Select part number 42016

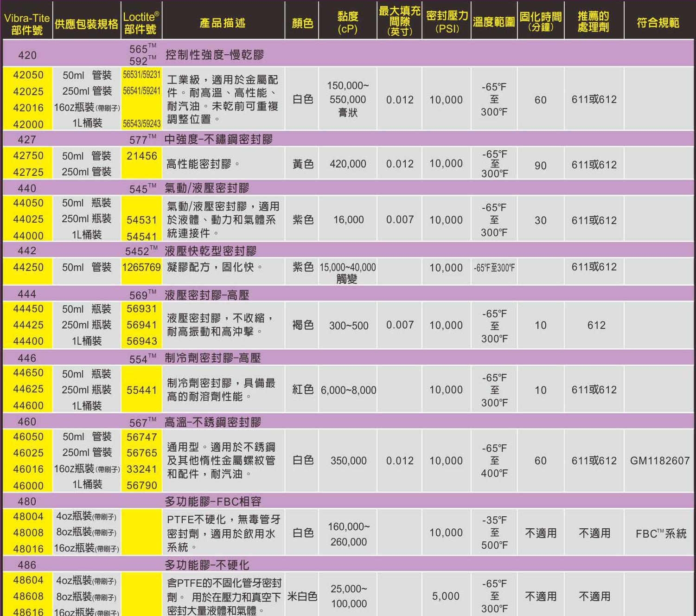coord(28,108)
